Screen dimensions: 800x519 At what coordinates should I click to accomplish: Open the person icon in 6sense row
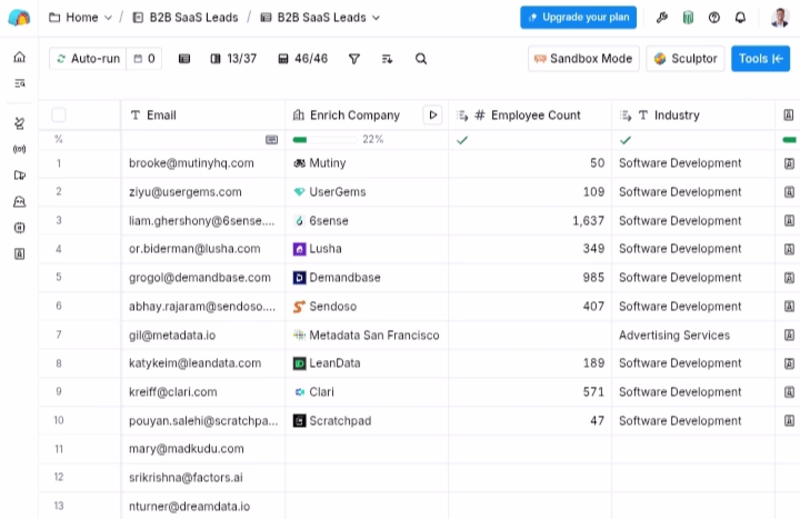(x=789, y=220)
